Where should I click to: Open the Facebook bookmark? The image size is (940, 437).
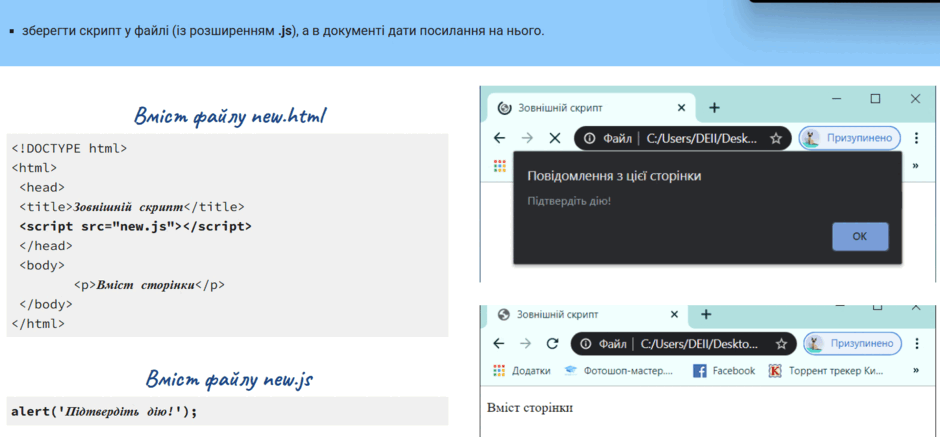coord(724,371)
